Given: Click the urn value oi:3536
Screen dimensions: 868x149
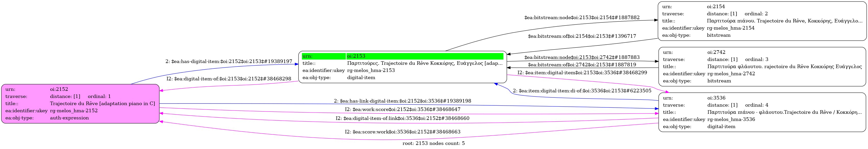Looking at the screenshot, I should (716, 98).
